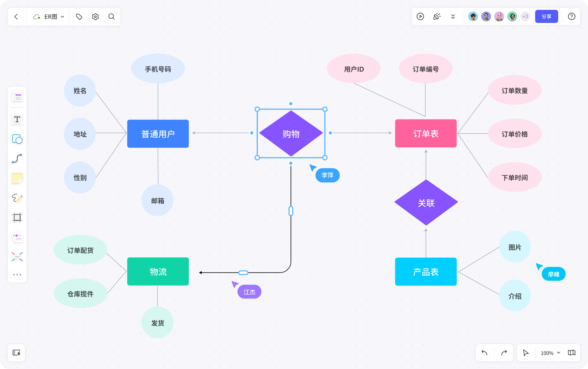Screen dimensions: 588x369
Task: Click the 姓名 attribute circle
Action: click(80, 90)
